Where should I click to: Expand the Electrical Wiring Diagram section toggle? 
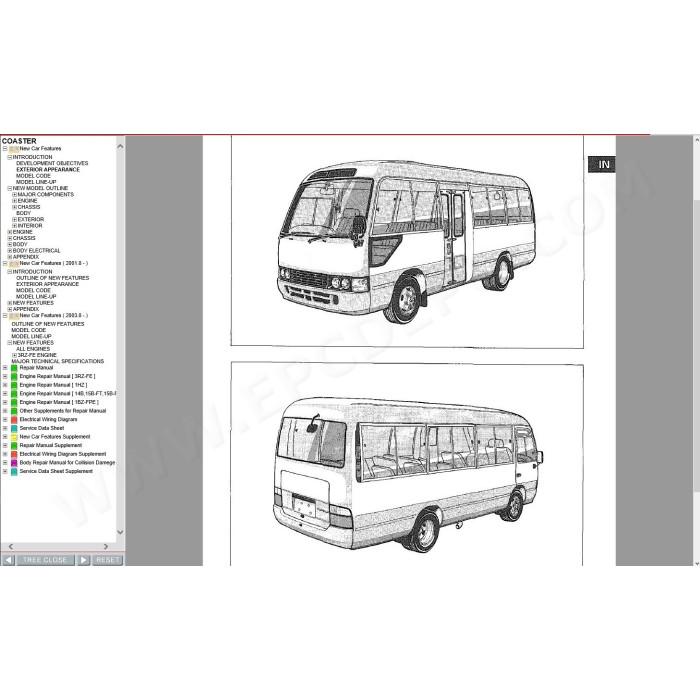[x=5, y=420]
